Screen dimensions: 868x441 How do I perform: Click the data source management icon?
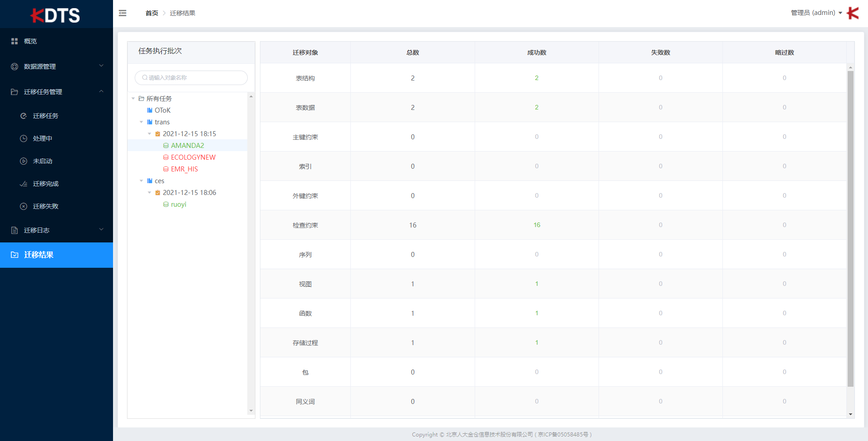pyautogui.click(x=14, y=66)
